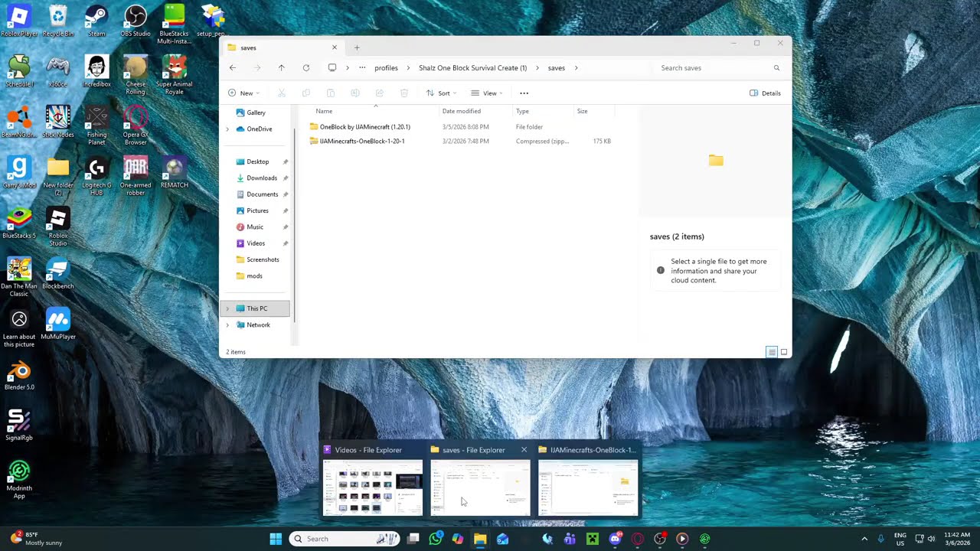Click the File Explorer taskbar icon
Image resolution: width=980 pixels, height=551 pixels.
(480, 539)
